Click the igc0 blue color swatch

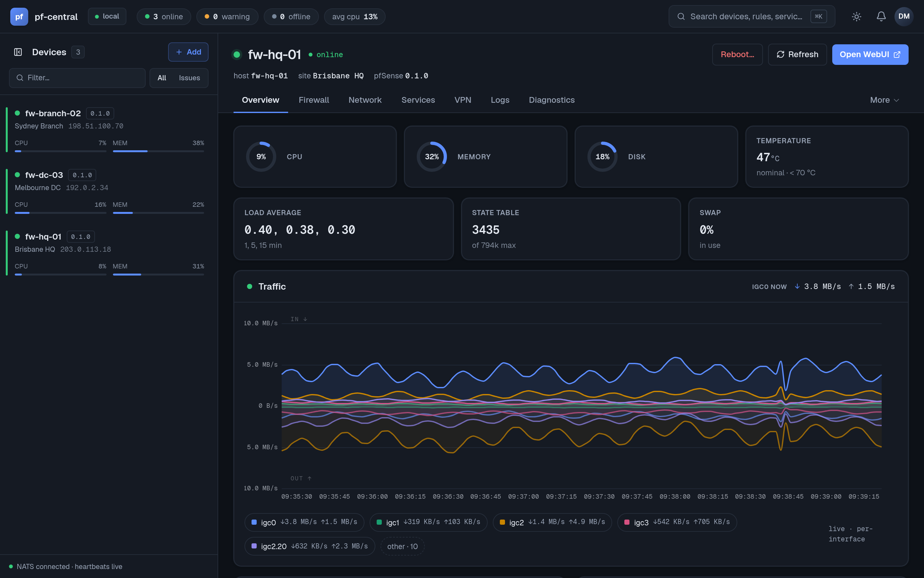pyautogui.click(x=254, y=522)
